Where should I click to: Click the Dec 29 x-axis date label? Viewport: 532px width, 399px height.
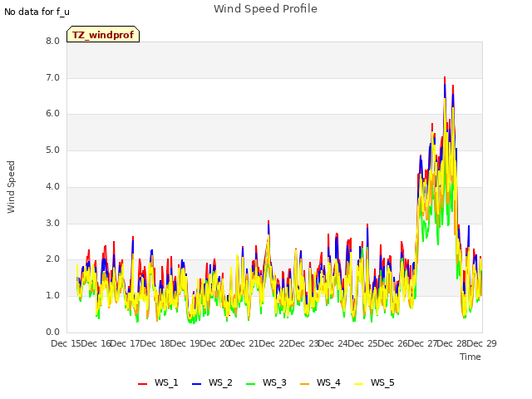tap(482, 343)
